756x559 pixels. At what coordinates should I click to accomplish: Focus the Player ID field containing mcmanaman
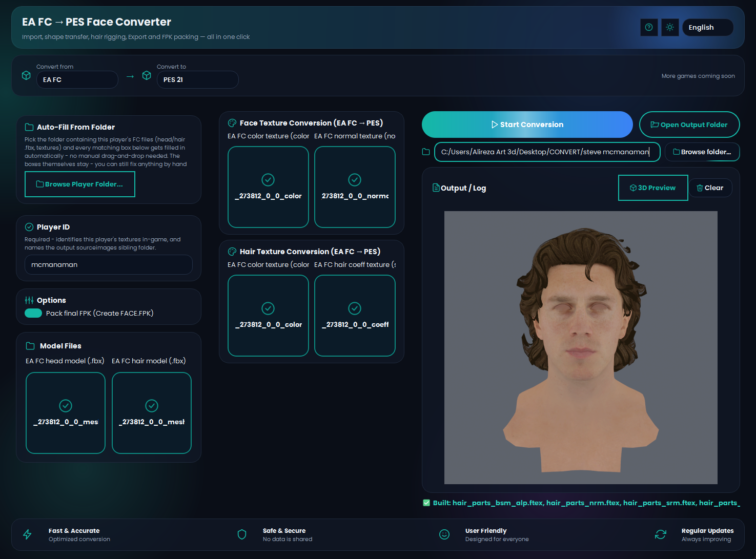(109, 264)
